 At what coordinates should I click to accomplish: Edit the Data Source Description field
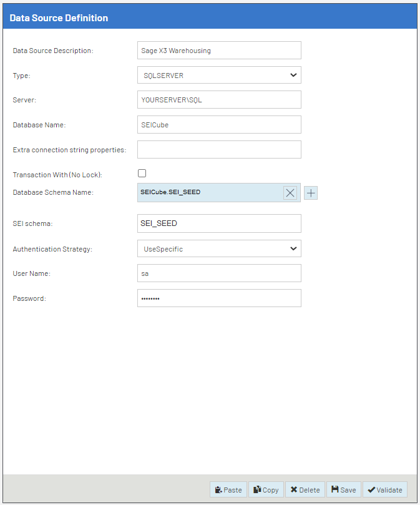219,51
